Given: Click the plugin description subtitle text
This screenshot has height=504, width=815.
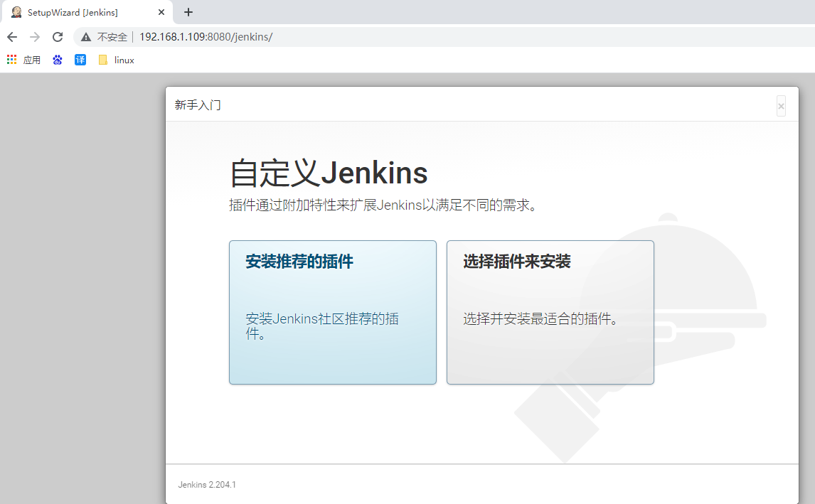Looking at the screenshot, I should point(383,205).
